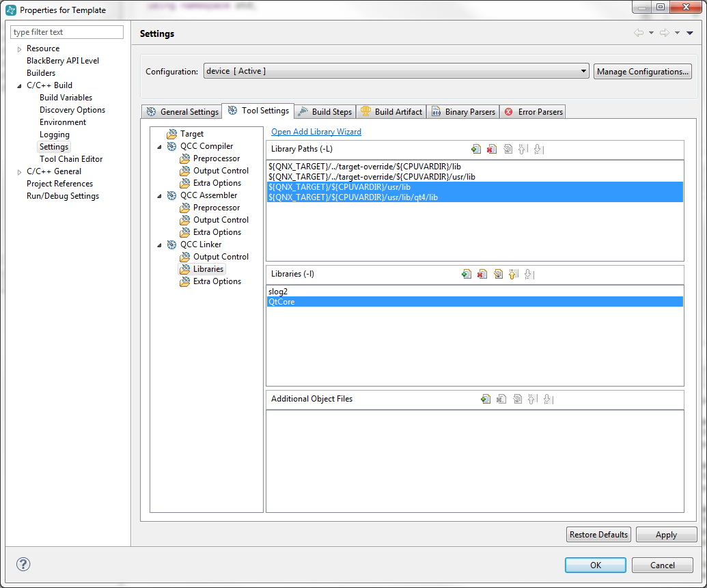This screenshot has height=588, width=707.
Task: Move down icon in Additional Object Files
Action: (x=549, y=399)
